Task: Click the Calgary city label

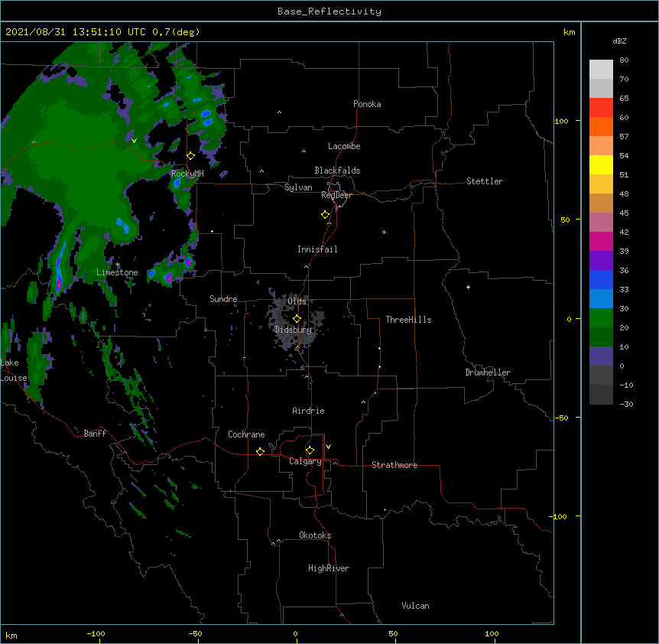Action: coord(305,461)
